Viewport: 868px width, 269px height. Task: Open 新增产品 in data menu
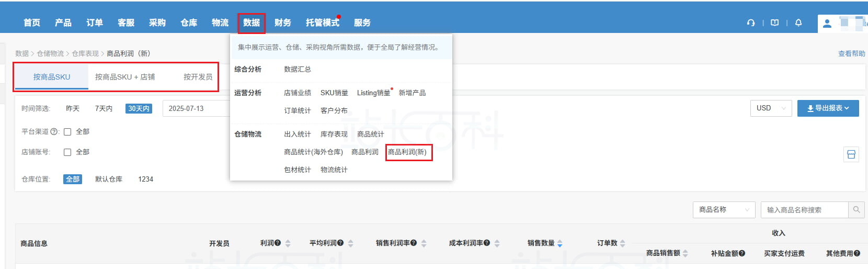[x=412, y=93]
